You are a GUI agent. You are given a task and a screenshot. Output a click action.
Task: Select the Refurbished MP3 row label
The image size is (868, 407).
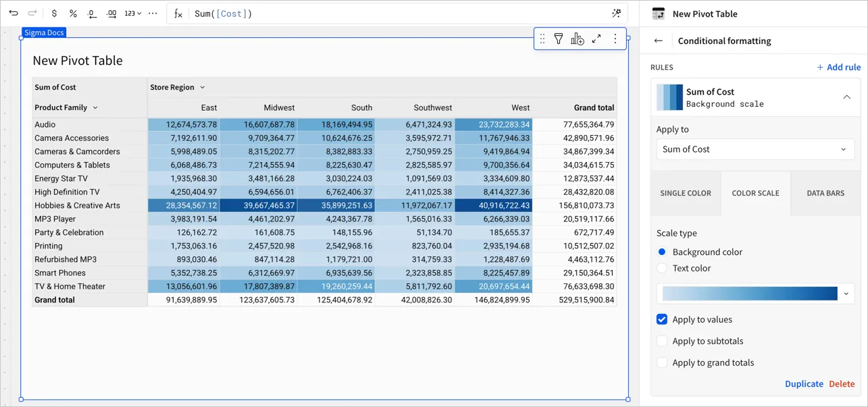tap(66, 259)
